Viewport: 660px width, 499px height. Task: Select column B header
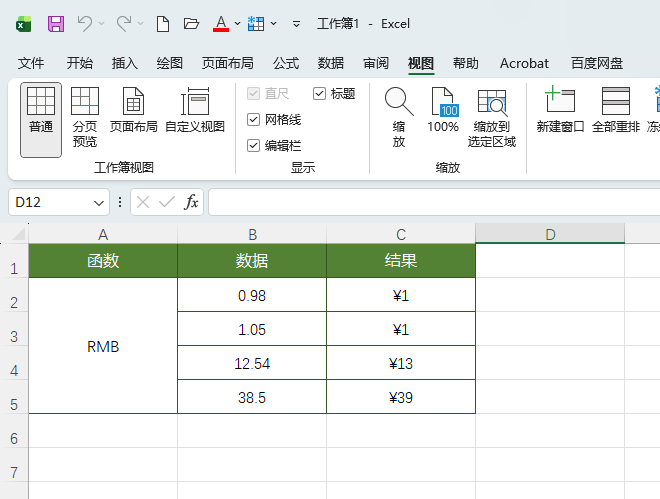[x=252, y=234]
